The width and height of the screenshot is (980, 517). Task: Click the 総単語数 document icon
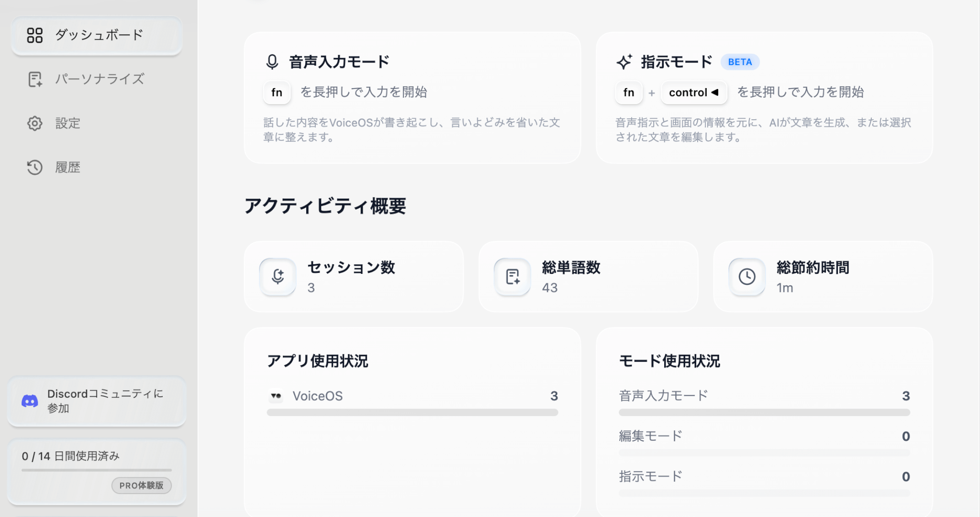click(512, 277)
